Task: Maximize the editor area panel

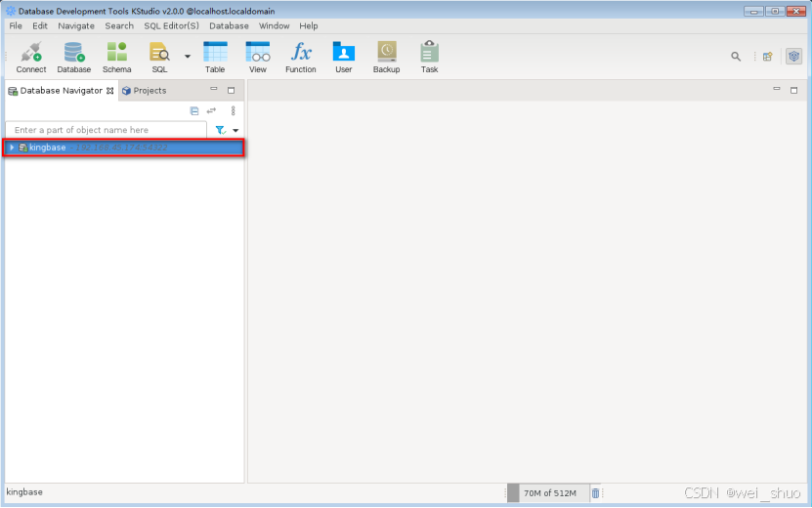Action: (793, 90)
